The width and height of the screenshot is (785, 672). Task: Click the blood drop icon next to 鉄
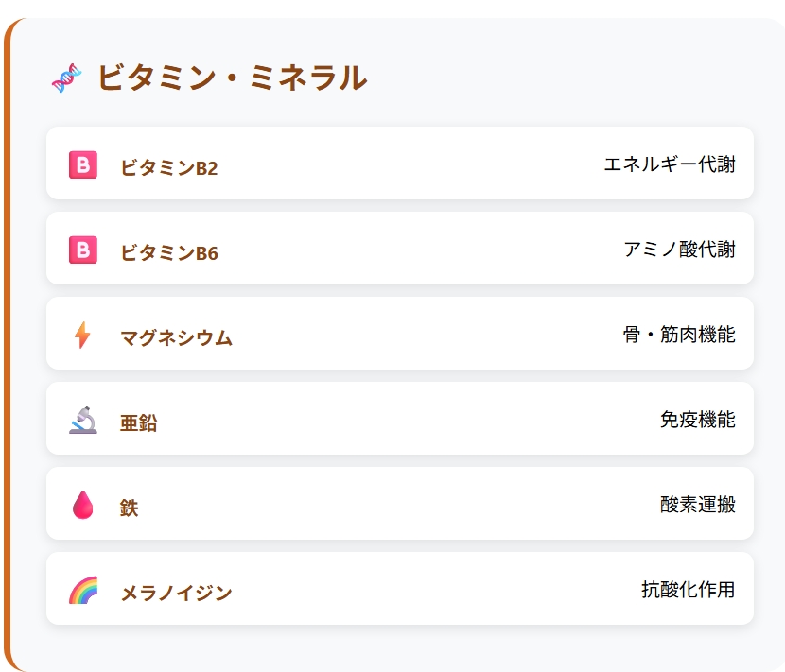point(83,505)
